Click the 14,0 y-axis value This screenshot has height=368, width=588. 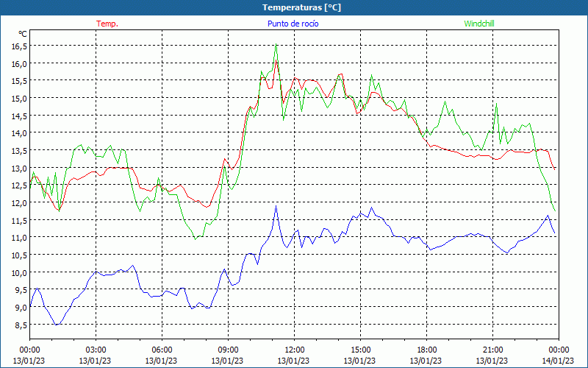[20, 133]
